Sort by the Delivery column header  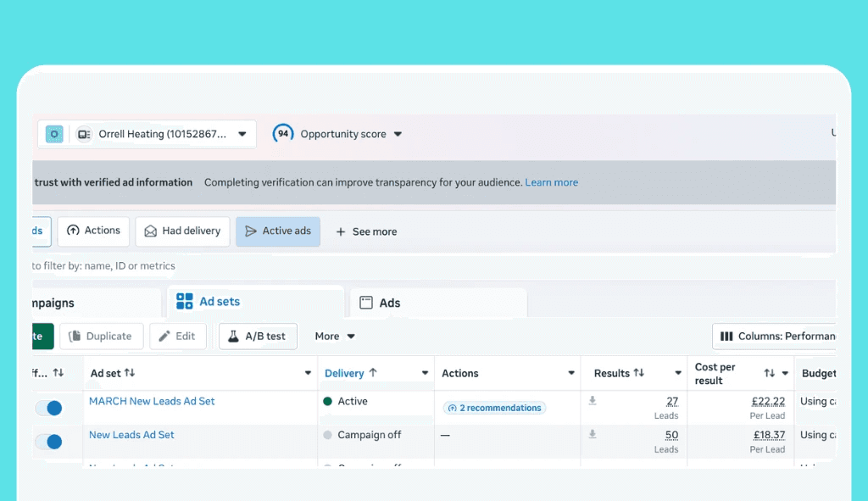351,373
